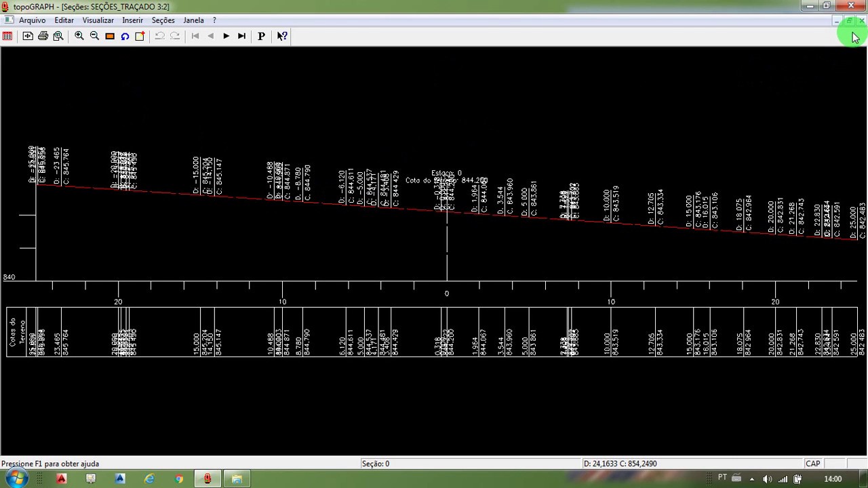Click the topoGRAPH taskbar button

208,479
